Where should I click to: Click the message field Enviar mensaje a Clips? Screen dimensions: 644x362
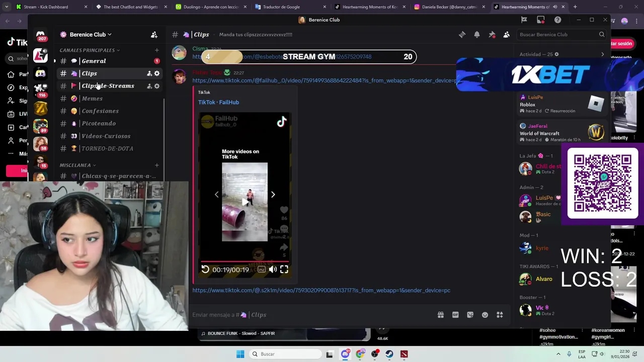[x=312, y=315]
